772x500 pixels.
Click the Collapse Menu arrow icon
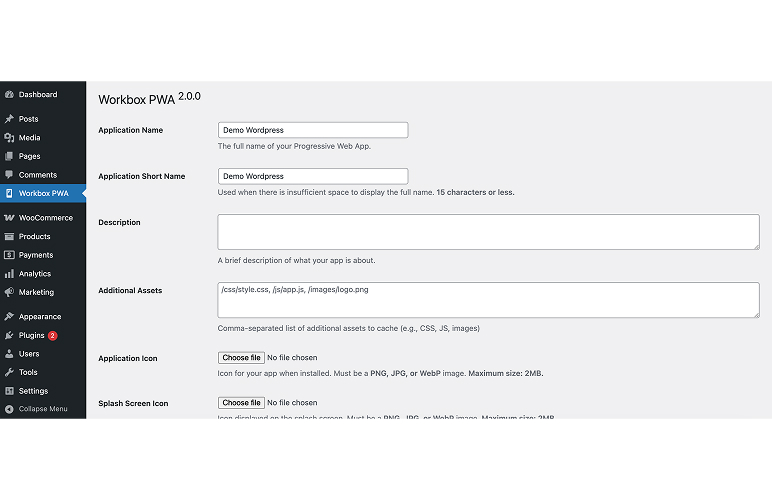coord(9,409)
